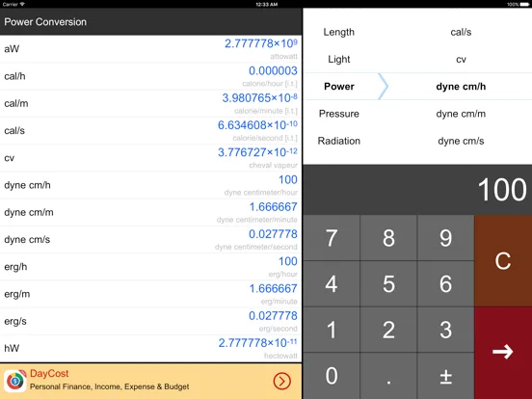Screen dimensions: 532x399
Task: Select the dyne cm/h result row
Action: tap(150, 185)
